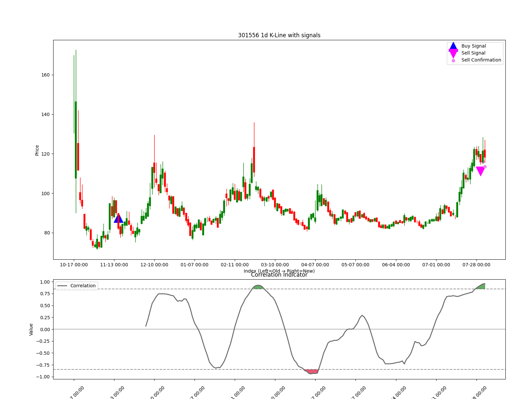Click the 140 price tick label

coord(46,114)
